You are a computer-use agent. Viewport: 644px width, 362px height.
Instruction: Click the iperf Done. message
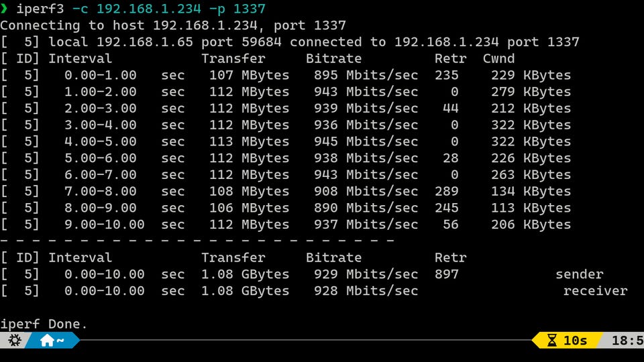44,324
